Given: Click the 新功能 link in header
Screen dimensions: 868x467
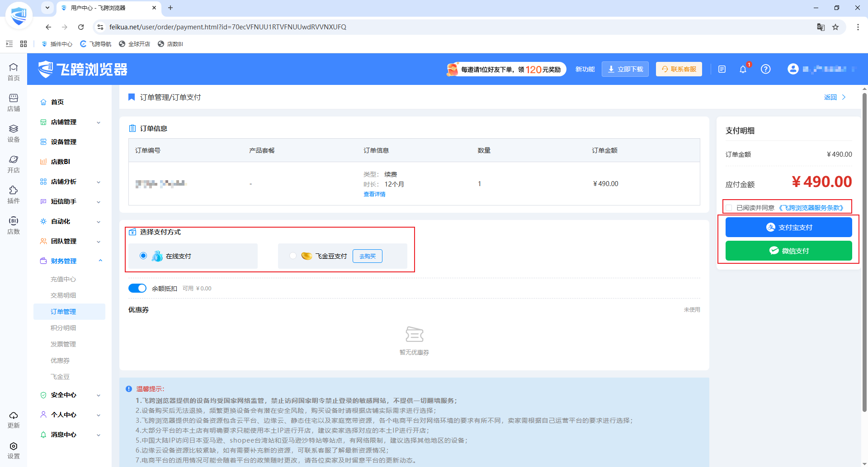Looking at the screenshot, I should point(585,69).
